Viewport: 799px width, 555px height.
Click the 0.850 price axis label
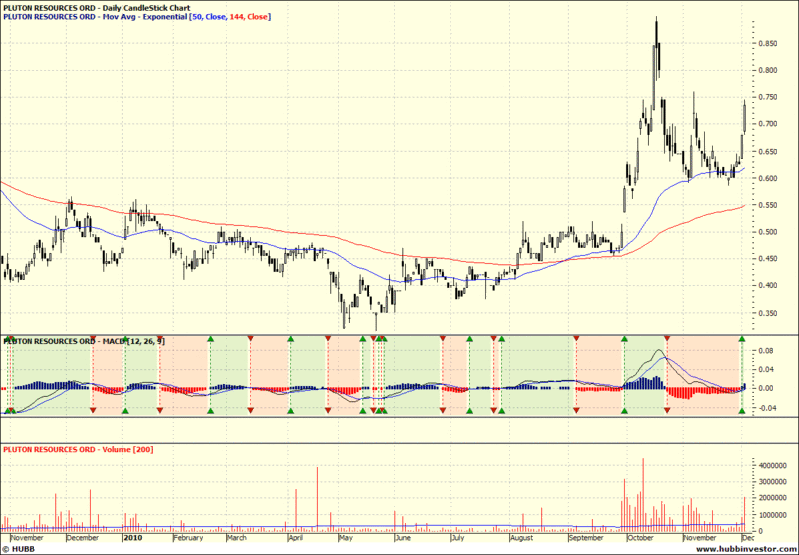[767, 44]
